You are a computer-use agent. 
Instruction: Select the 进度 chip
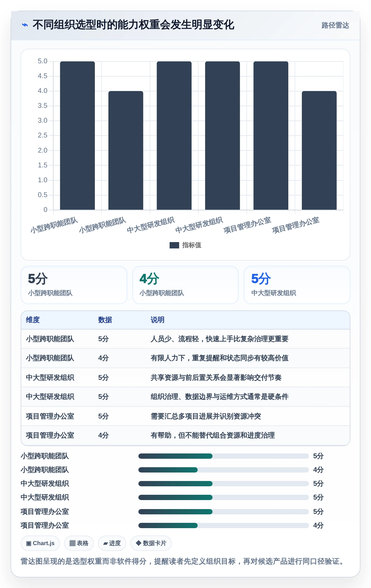[112, 543]
